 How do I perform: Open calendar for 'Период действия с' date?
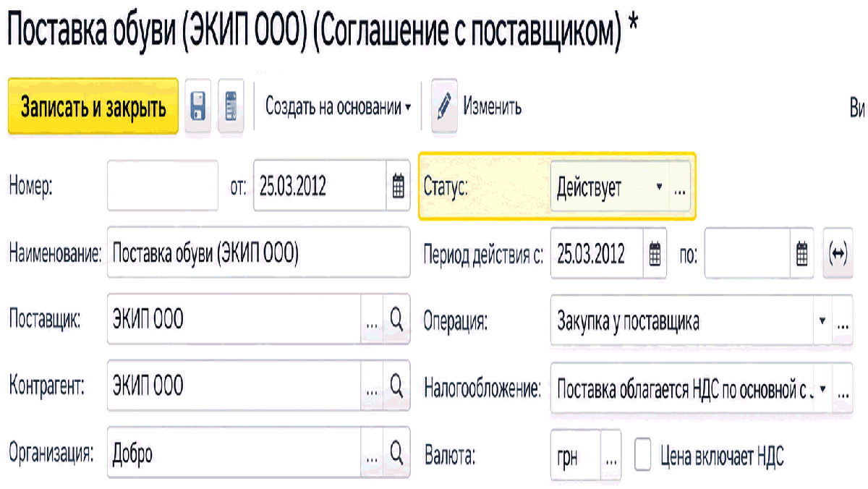coord(655,254)
